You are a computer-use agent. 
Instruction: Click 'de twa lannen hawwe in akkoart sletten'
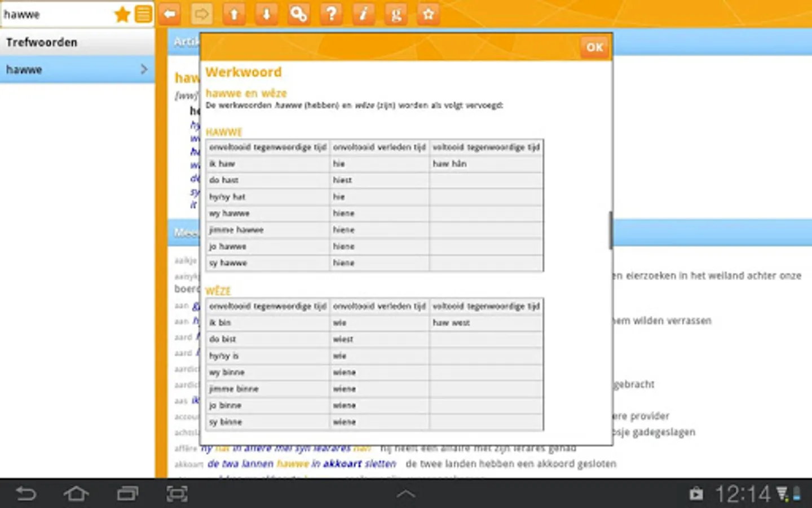pyautogui.click(x=302, y=464)
